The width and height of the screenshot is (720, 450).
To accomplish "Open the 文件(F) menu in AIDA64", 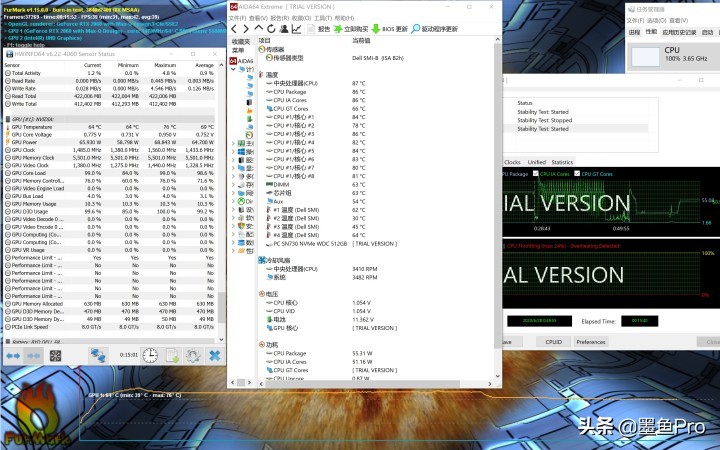I will (237, 18).
